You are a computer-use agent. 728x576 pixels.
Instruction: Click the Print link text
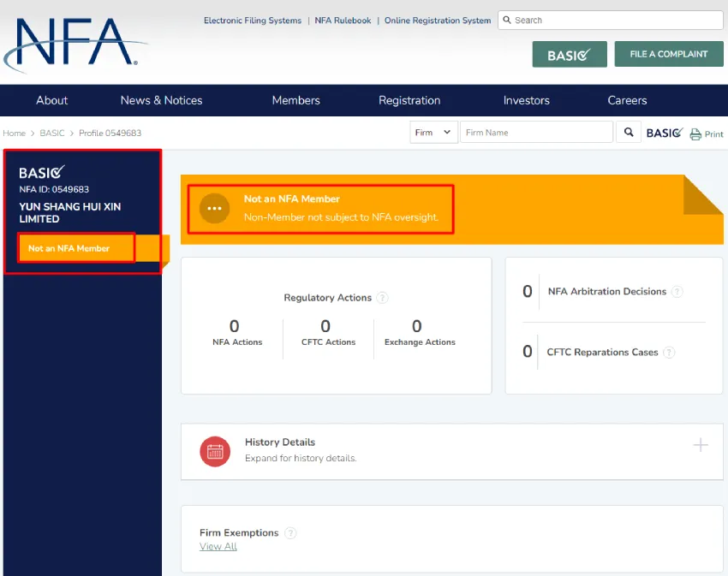pyautogui.click(x=713, y=134)
